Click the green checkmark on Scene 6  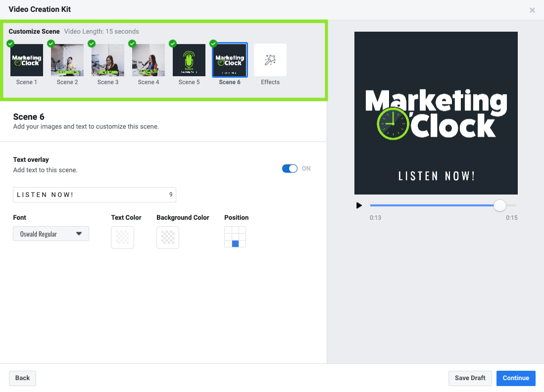(213, 43)
